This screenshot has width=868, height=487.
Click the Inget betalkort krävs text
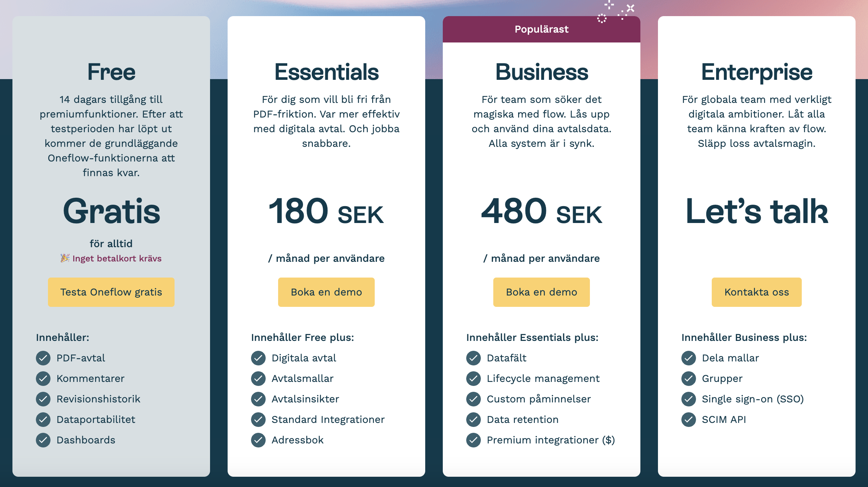point(117,259)
